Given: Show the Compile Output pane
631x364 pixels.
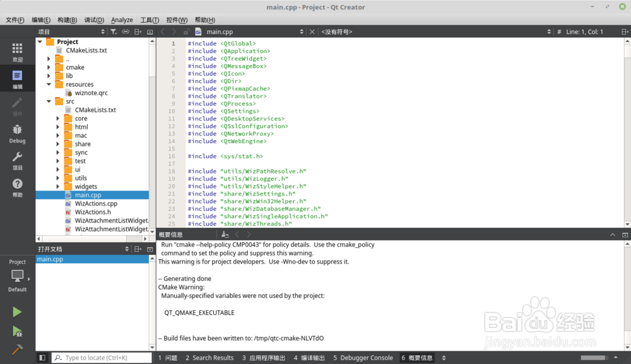Looking at the screenshot, I should [309, 358].
